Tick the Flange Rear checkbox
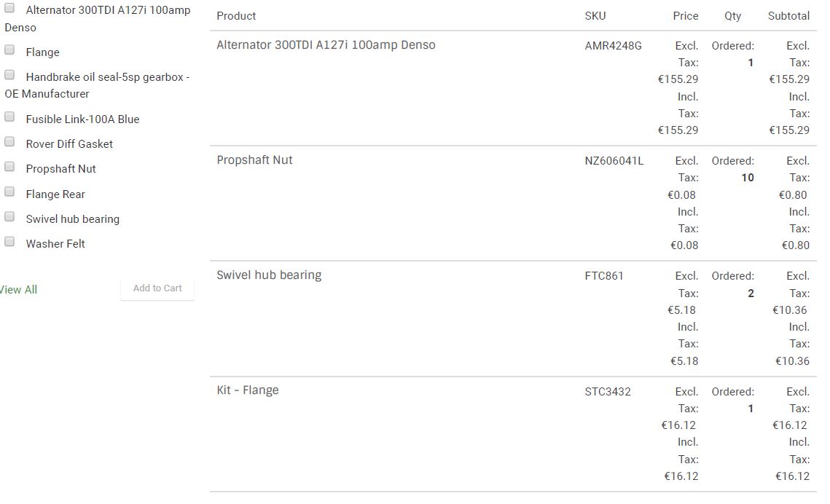This screenshot has height=504, width=830. click(x=9, y=192)
